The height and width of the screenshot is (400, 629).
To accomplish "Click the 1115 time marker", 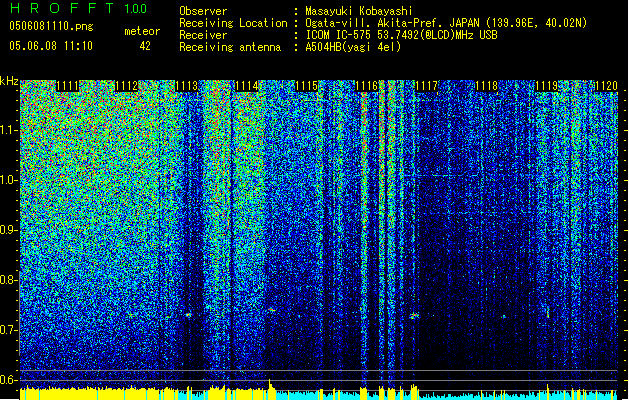I will pyautogui.click(x=306, y=86).
